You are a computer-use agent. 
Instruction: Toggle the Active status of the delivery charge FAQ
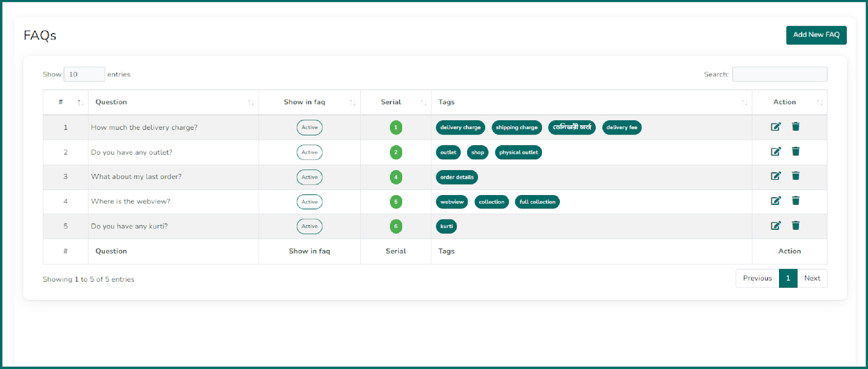click(309, 127)
